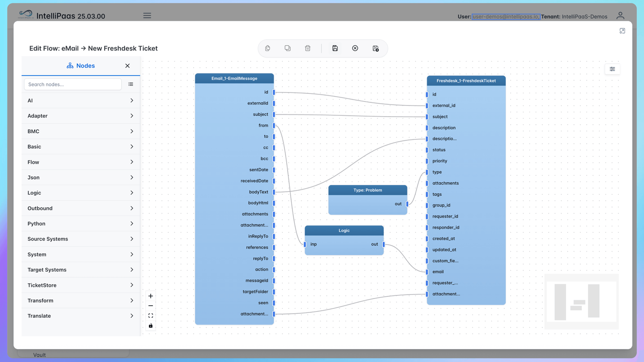Open the canvas settings sliders icon
Image resolution: width=644 pixels, height=362 pixels.
(x=612, y=69)
